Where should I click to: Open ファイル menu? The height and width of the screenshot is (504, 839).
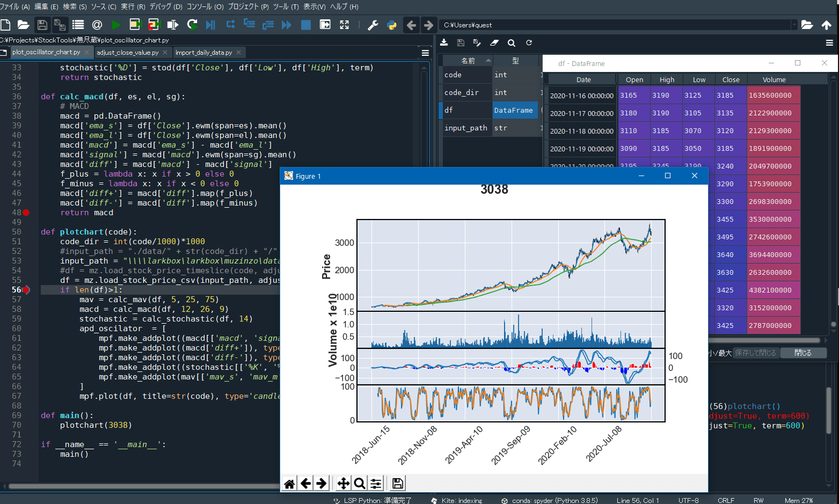14,6
